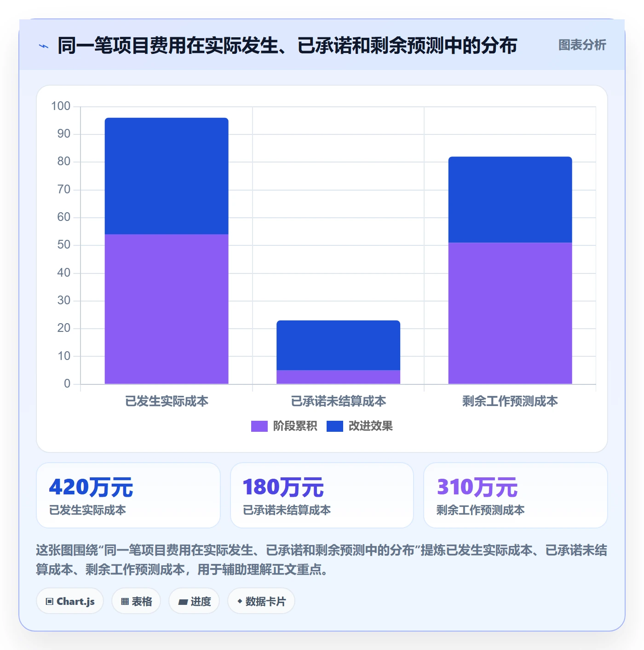
Task: Click the y-axis value 50
Action: (x=64, y=245)
